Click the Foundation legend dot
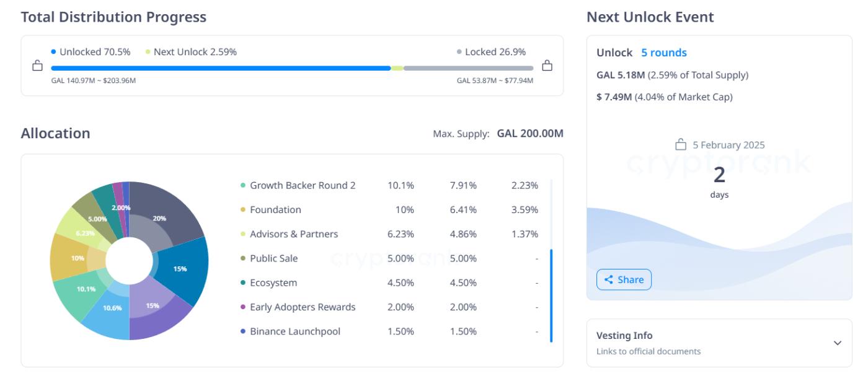 (243, 210)
